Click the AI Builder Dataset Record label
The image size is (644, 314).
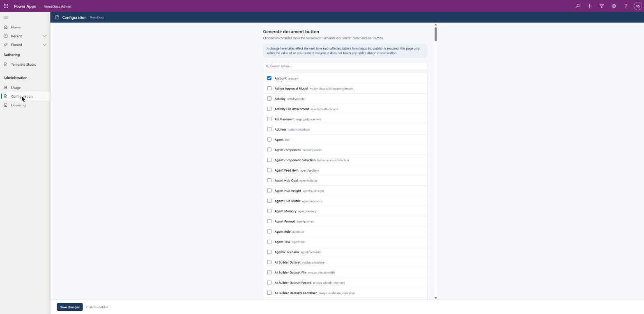coord(293,283)
